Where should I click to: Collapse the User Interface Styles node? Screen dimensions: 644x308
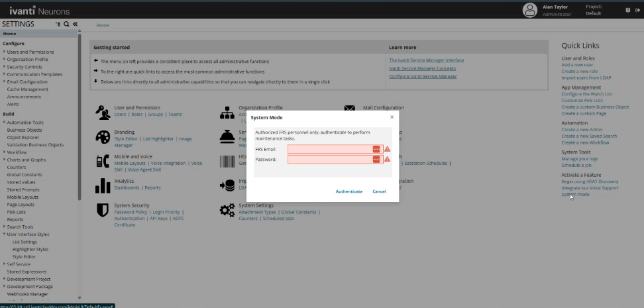point(4,234)
